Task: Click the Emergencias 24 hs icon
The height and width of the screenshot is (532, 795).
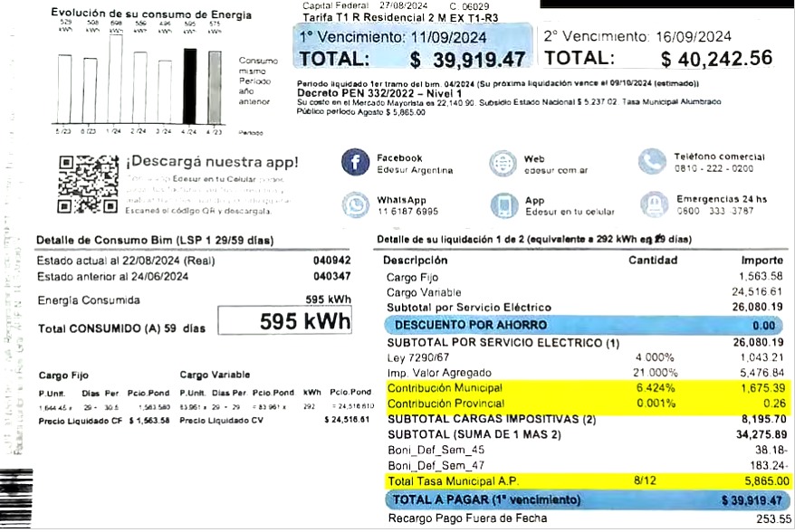Action: (x=654, y=204)
